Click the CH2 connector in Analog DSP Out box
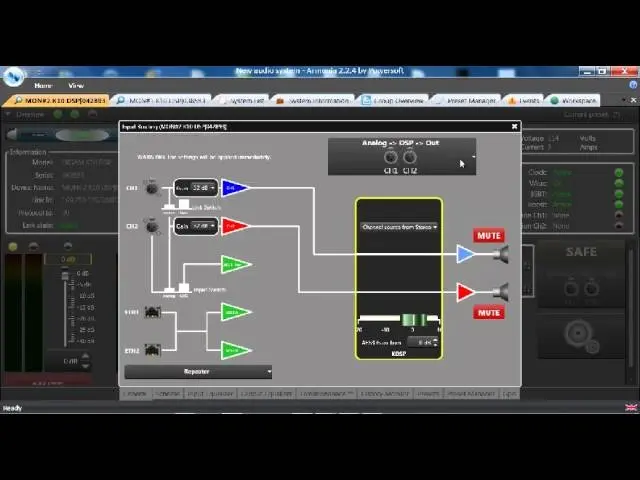The height and width of the screenshot is (480, 640). 410,157
